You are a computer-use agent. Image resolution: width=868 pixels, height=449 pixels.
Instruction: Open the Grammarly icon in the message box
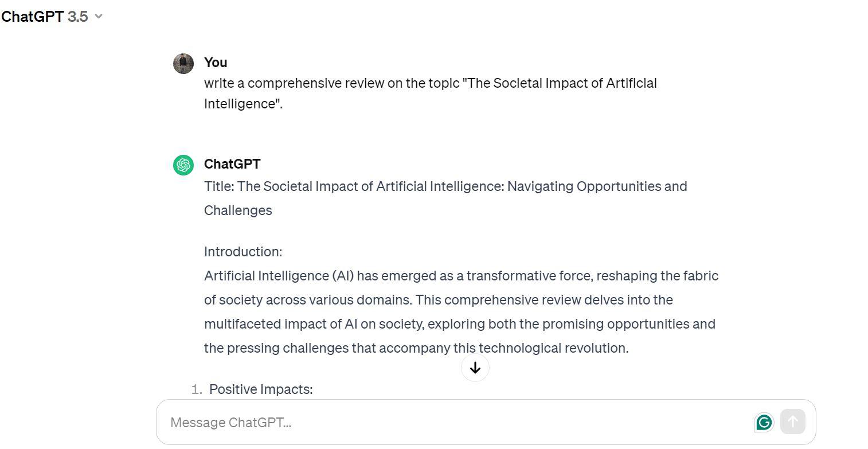764,423
